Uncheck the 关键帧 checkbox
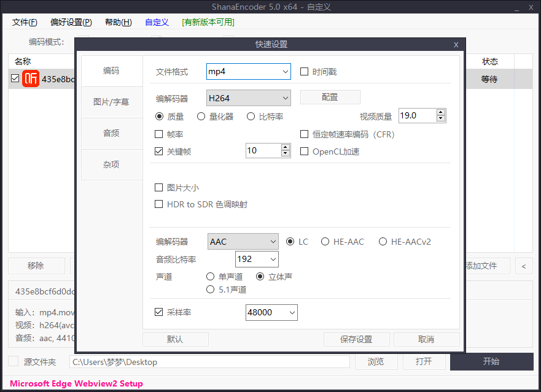 coord(158,151)
